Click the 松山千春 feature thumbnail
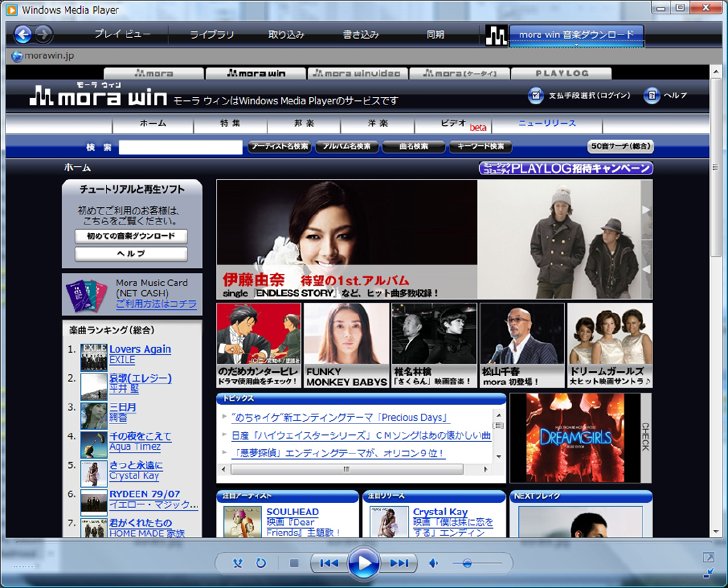The width and height of the screenshot is (728, 588). coord(522,345)
